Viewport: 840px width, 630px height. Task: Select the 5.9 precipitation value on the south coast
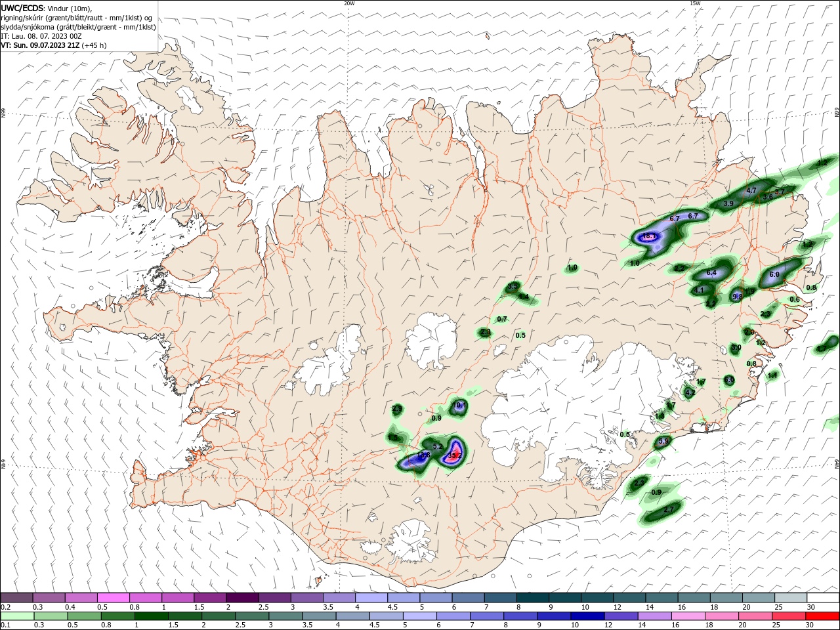point(663,442)
